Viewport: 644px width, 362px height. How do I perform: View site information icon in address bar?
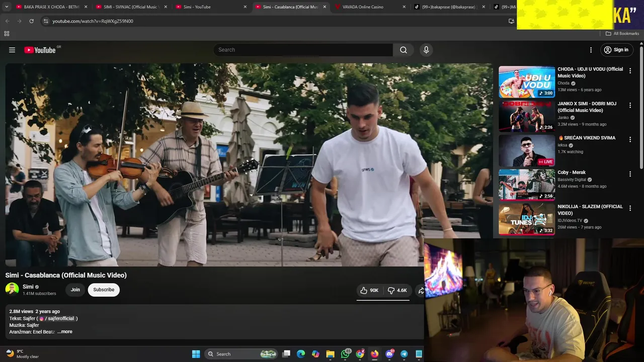pos(46,21)
